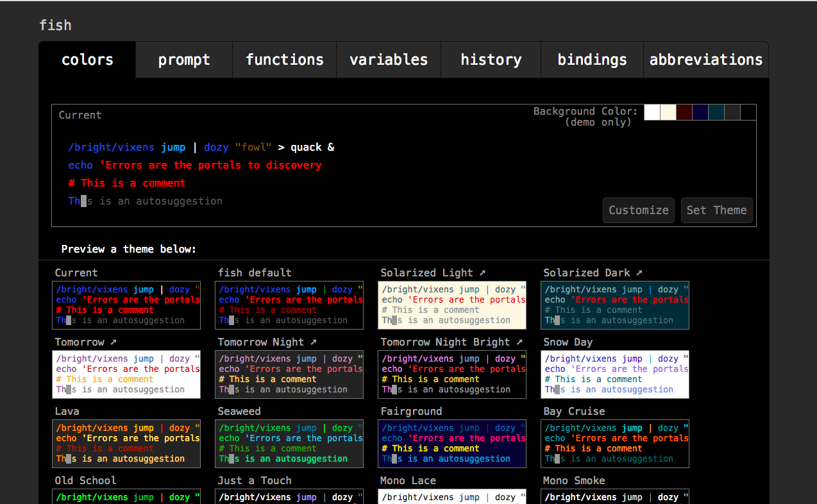Open the prompt tab
The height and width of the screenshot is (504, 817).
click(184, 60)
